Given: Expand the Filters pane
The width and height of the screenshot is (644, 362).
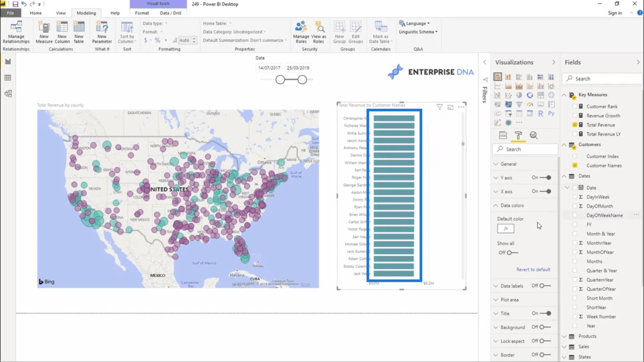Looking at the screenshot, I should pos(485,62).
